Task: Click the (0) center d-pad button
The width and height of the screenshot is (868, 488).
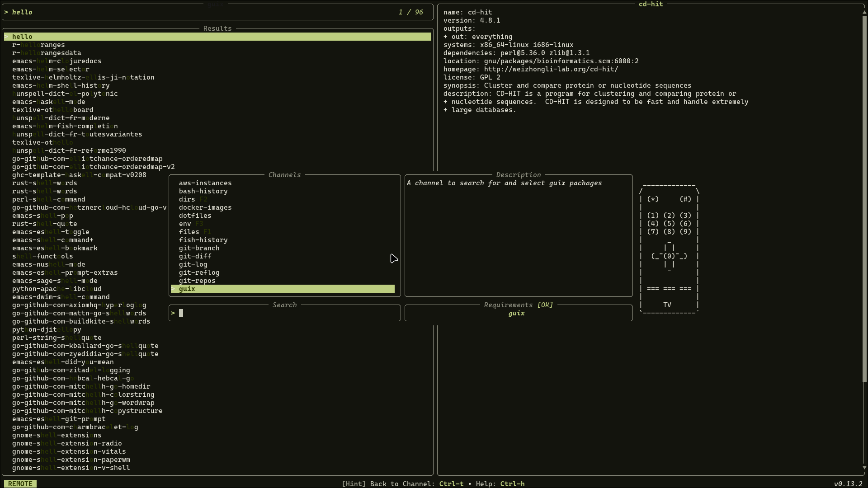Action: click(669, 256)
